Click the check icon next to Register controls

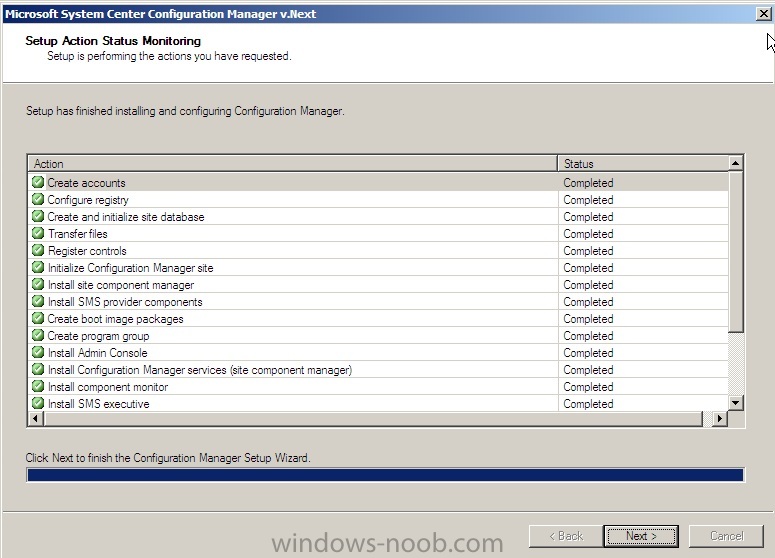[x=38, y=250]
